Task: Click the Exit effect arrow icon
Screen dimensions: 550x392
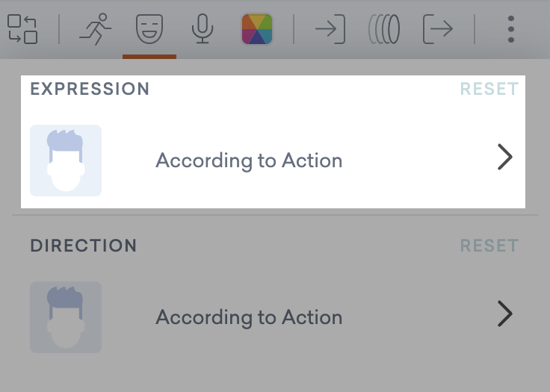Action: 438,29
